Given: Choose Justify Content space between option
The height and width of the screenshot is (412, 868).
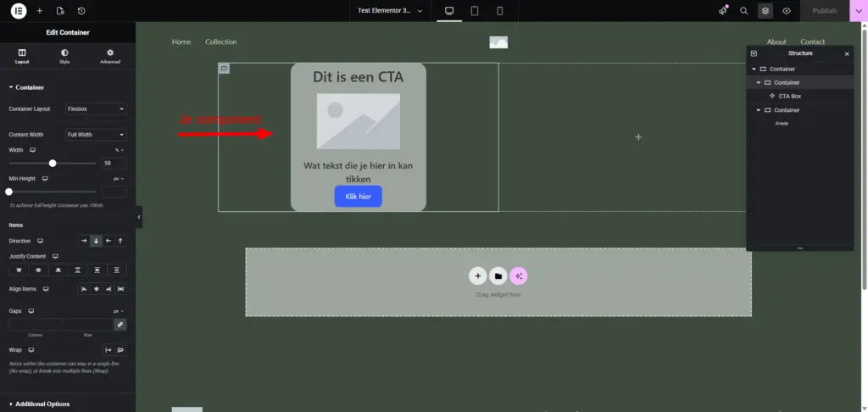Looking at the screenshot, I should (77, 270).
